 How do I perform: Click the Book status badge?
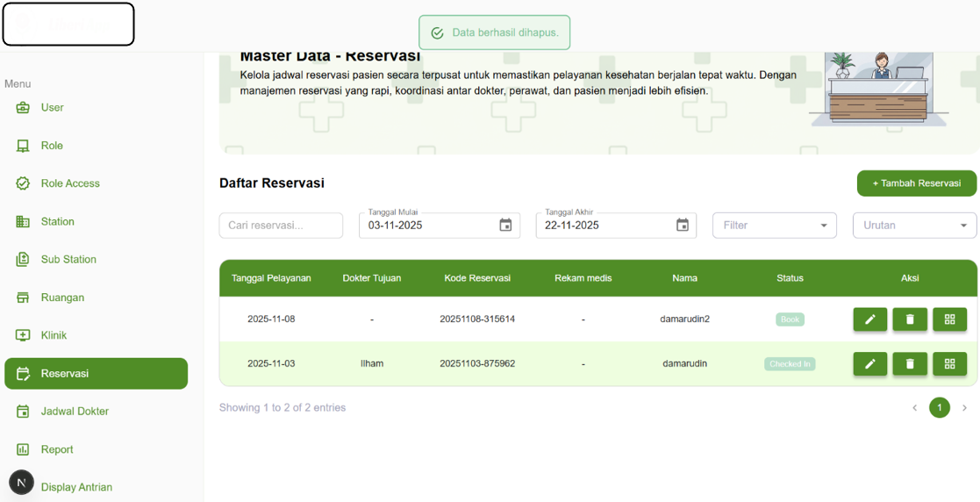pos(790,319)
